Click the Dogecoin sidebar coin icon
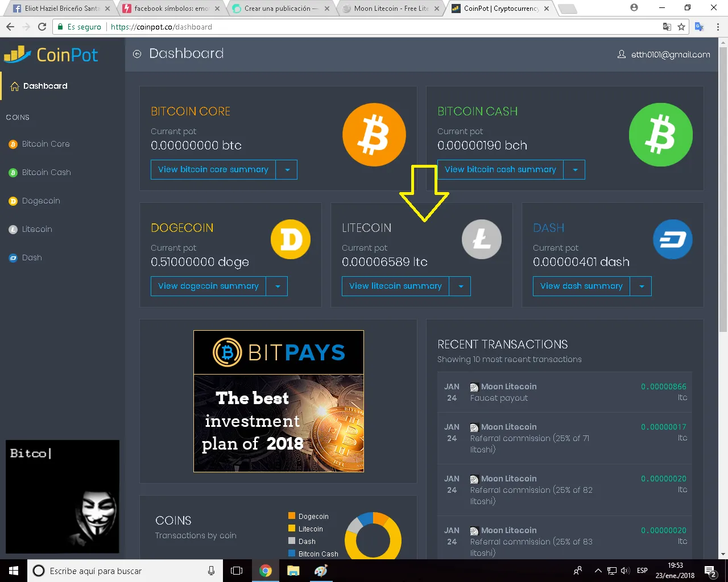This screenshot has height=582, width=728. 13,201
